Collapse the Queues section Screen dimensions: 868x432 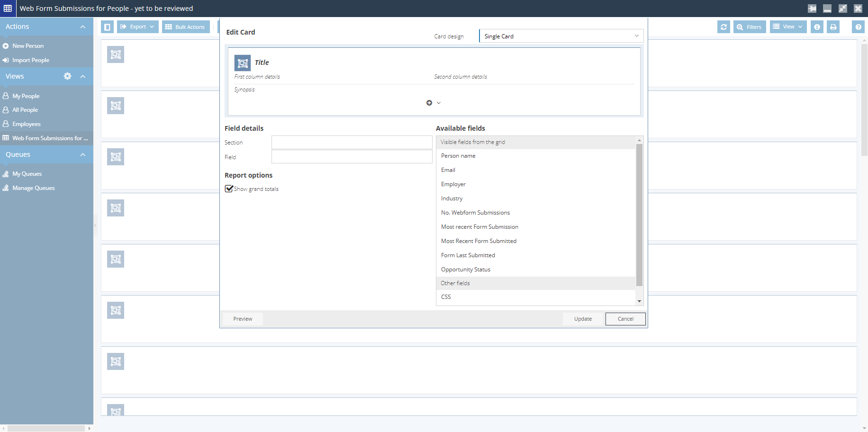coord(83,154)
